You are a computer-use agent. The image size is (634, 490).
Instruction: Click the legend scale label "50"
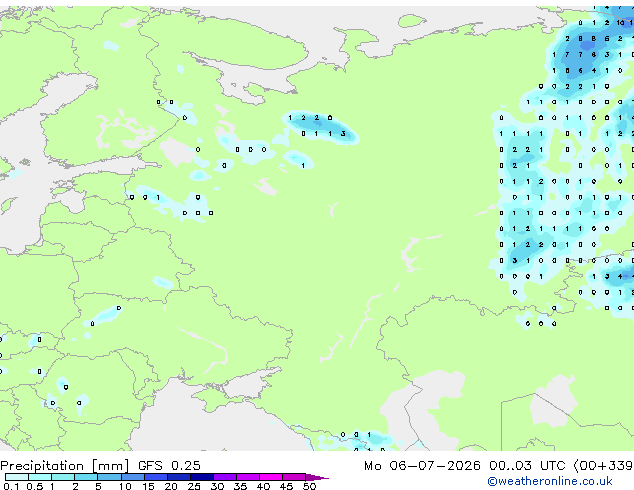tap(310, 486)
